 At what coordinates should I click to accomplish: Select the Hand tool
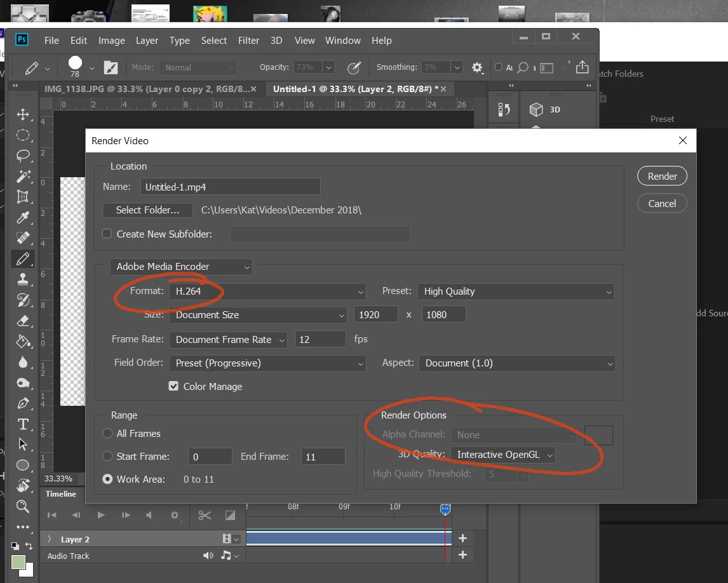click(23, 486)
